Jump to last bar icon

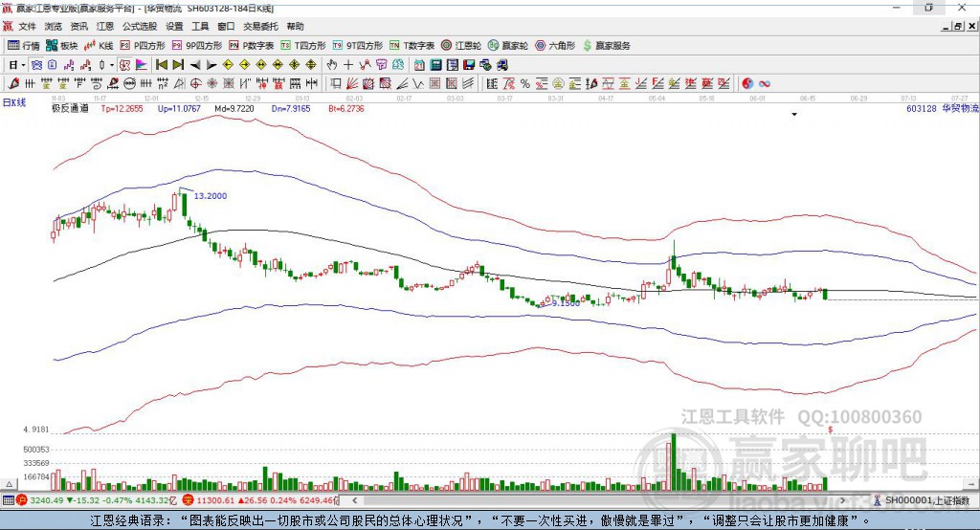coord(178,65)
